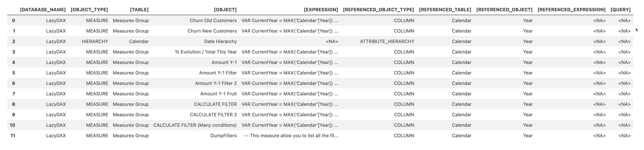The width and height of the screenshot is (644, 150).
Task: Click the 'Amount Y-1 Fruit' cell
Action: [x=218, y=94]
